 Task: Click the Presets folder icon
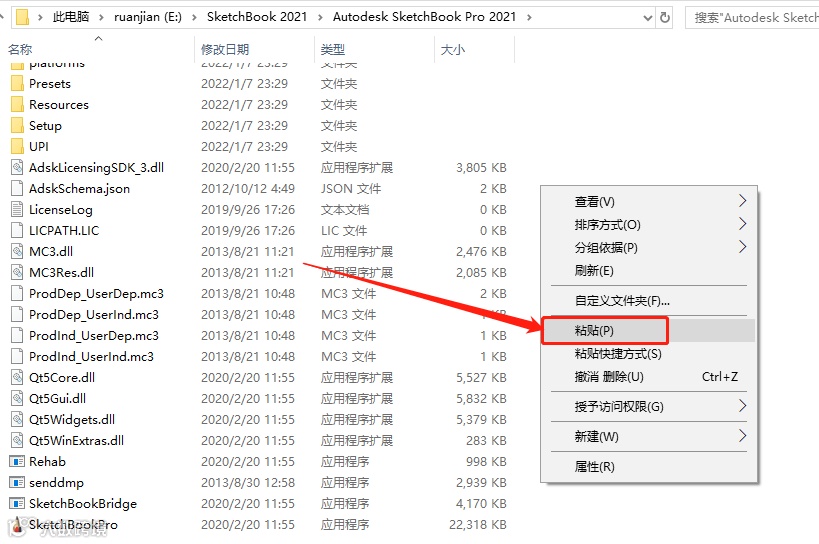(17, 84)
